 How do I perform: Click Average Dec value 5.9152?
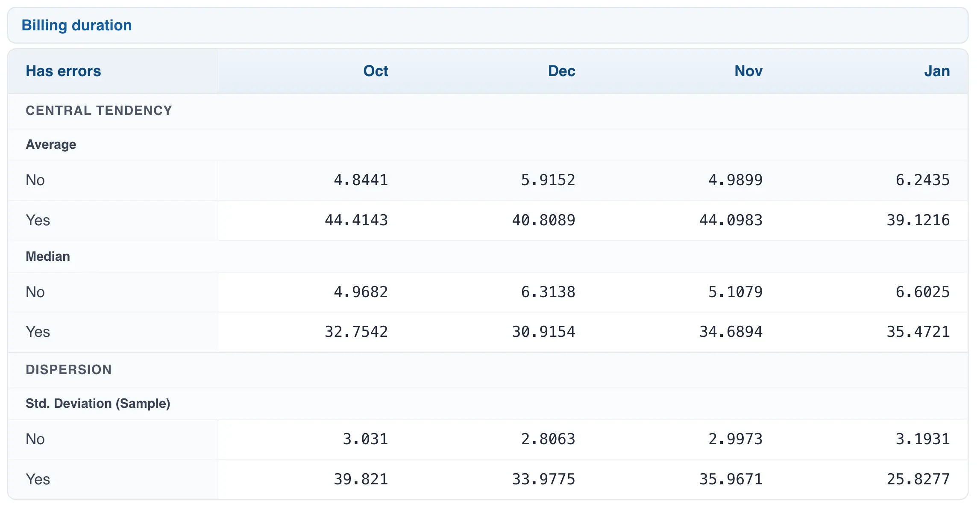click(548, 180)
